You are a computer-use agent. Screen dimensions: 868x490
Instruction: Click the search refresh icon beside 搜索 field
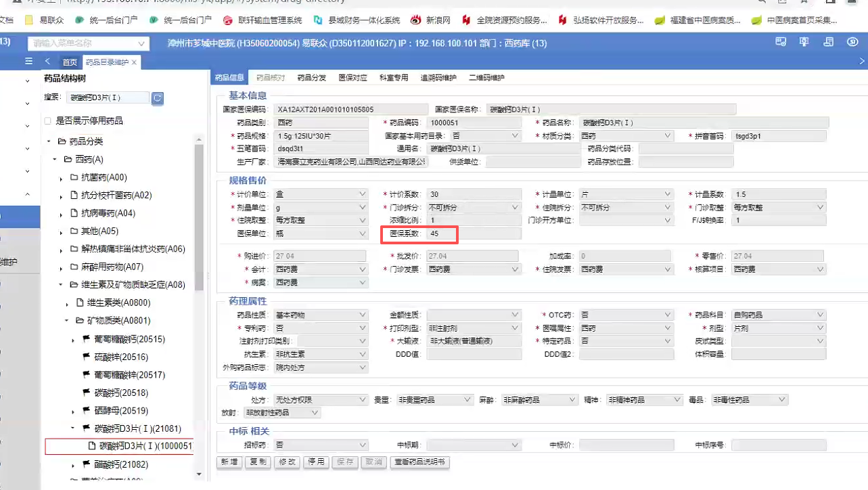point(157,98)
